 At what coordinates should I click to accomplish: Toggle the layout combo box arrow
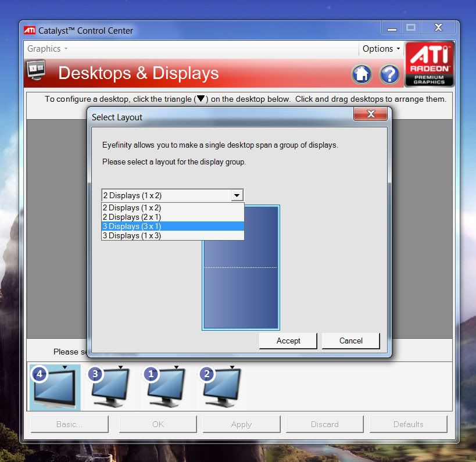tap(237, 195)
